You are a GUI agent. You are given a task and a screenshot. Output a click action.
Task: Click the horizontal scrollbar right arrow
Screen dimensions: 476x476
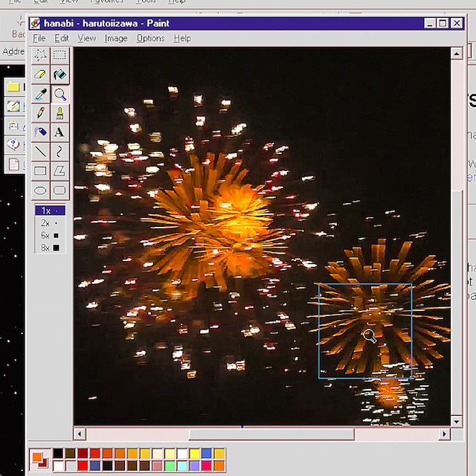tap(445, 434)
